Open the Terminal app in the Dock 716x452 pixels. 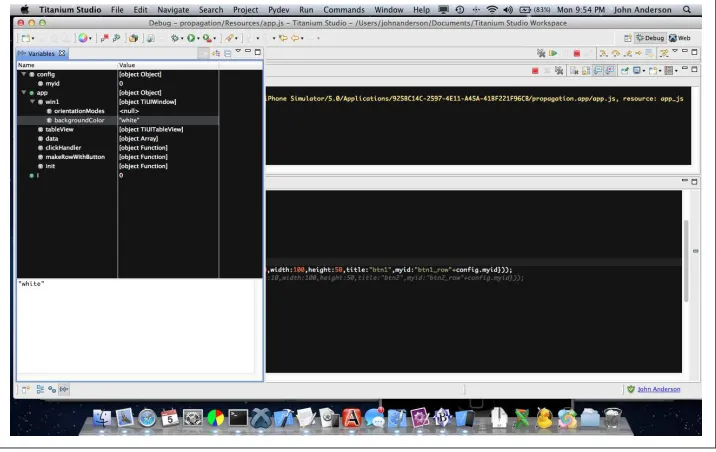(238, 418)
